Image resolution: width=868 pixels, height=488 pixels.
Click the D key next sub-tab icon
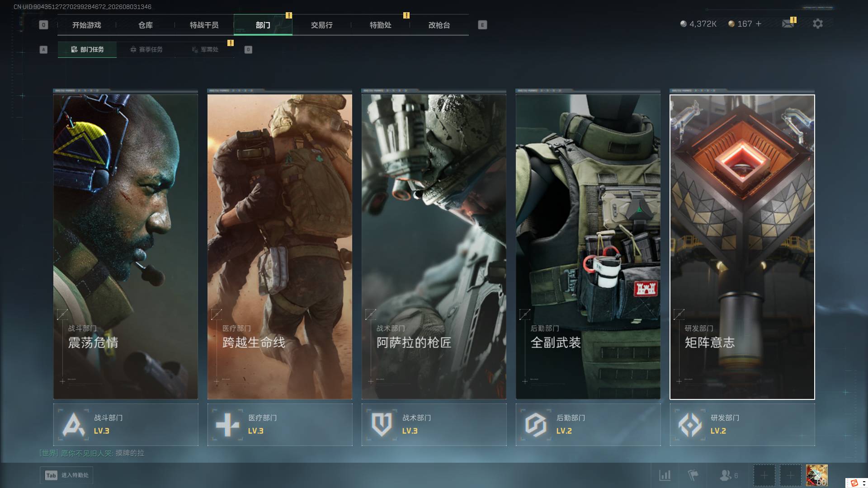(248, 50)
